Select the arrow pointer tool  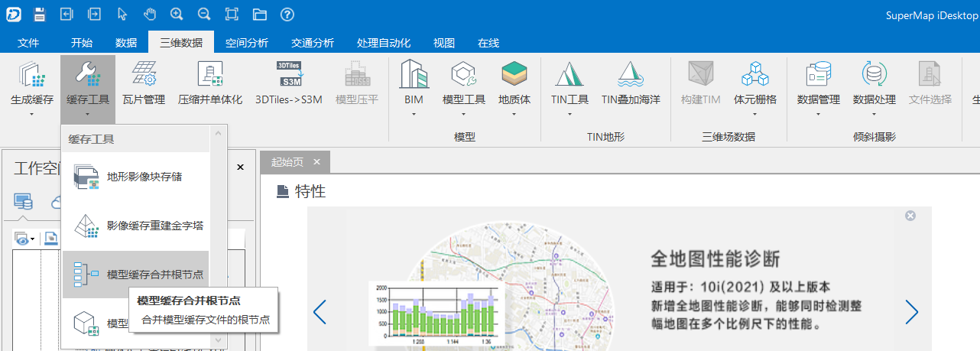click(122, 14)
